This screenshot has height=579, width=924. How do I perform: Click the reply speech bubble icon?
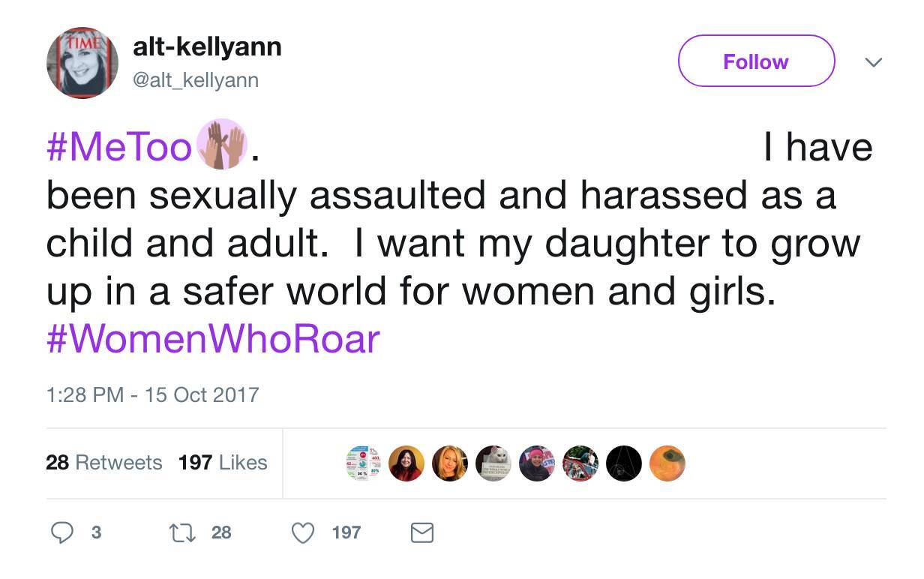(61, 532)
